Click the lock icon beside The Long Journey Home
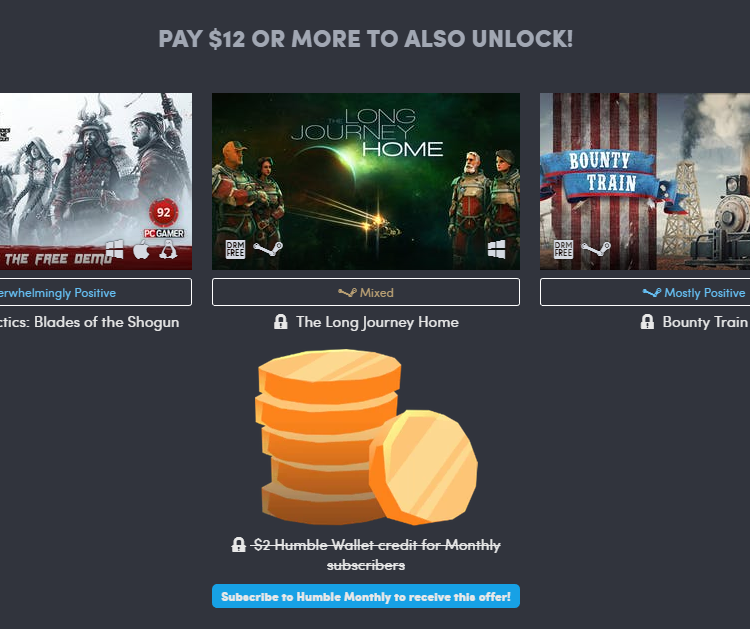The image size is (750, 629). pos(281,322)
